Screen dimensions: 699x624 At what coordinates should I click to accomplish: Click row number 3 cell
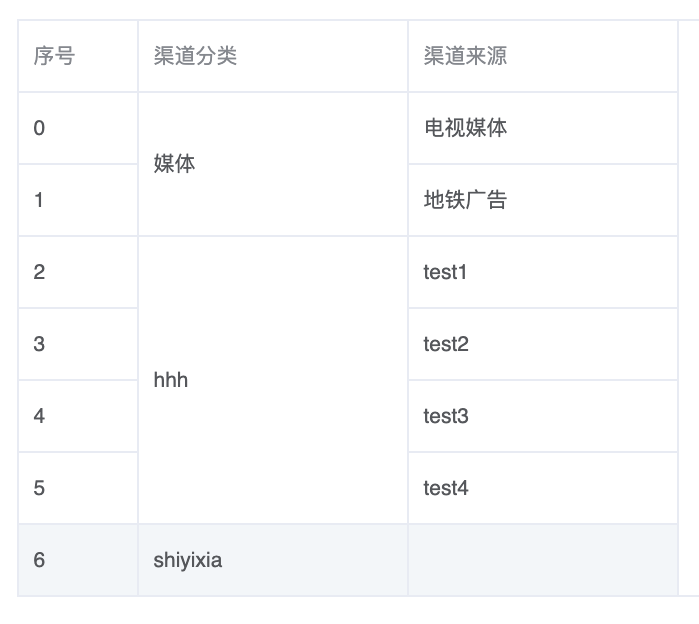(78, 344)
